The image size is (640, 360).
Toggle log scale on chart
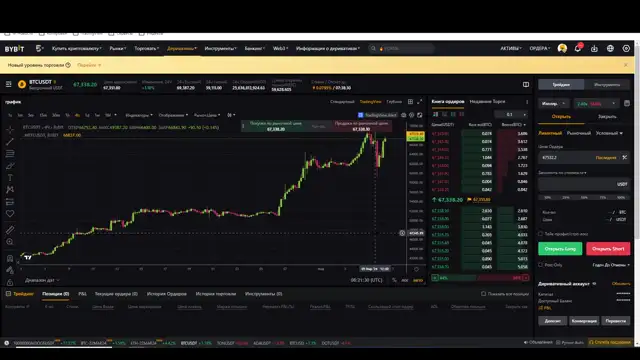pos(404,280)
